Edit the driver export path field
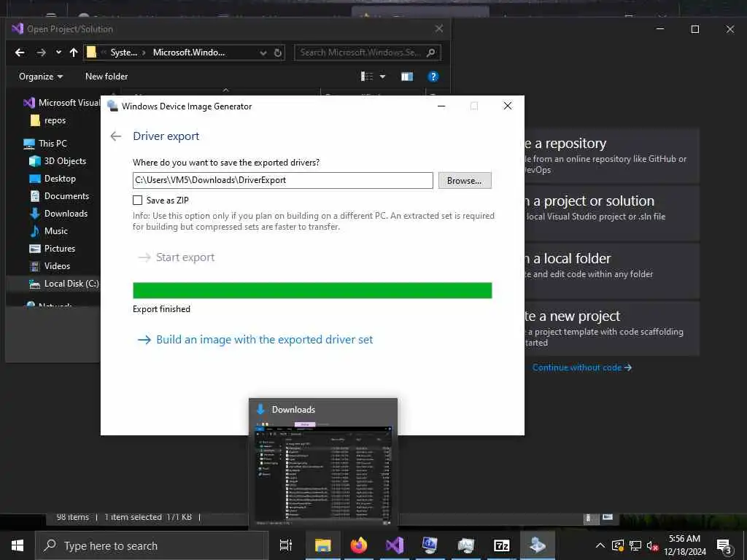Viewport: 747px width, 560px height. click(282, 181)
